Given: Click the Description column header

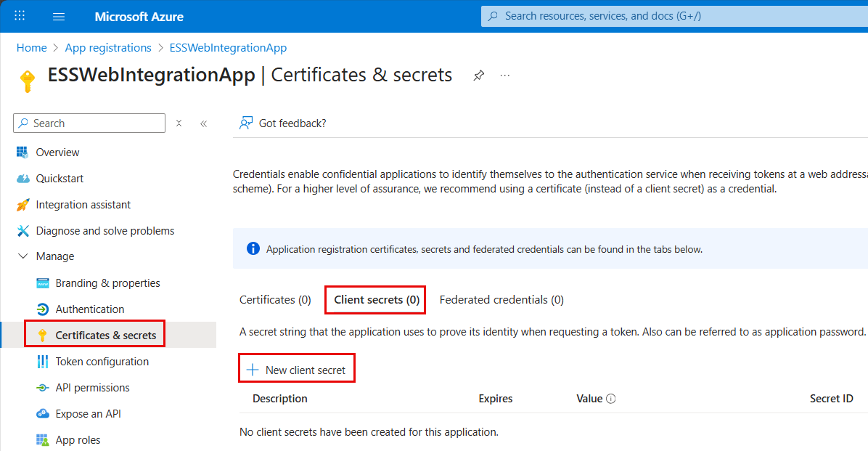Looking at the screenshot, I should click(x=279, y=399).
